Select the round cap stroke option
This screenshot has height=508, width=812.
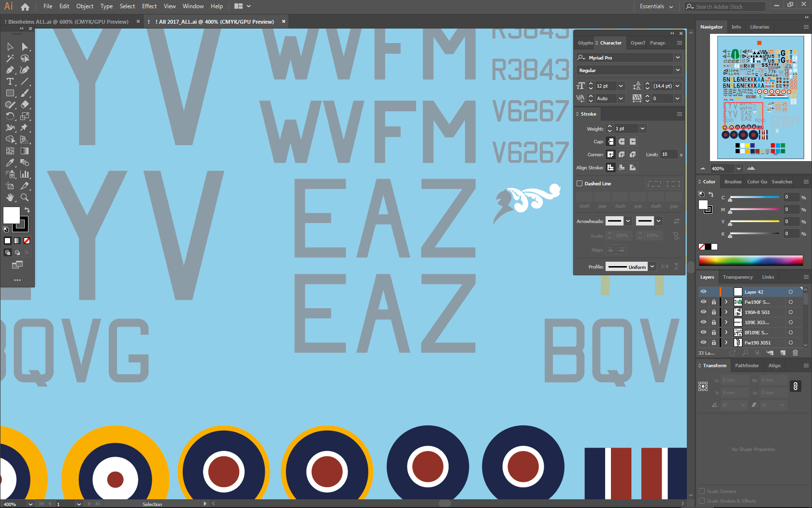622,142
